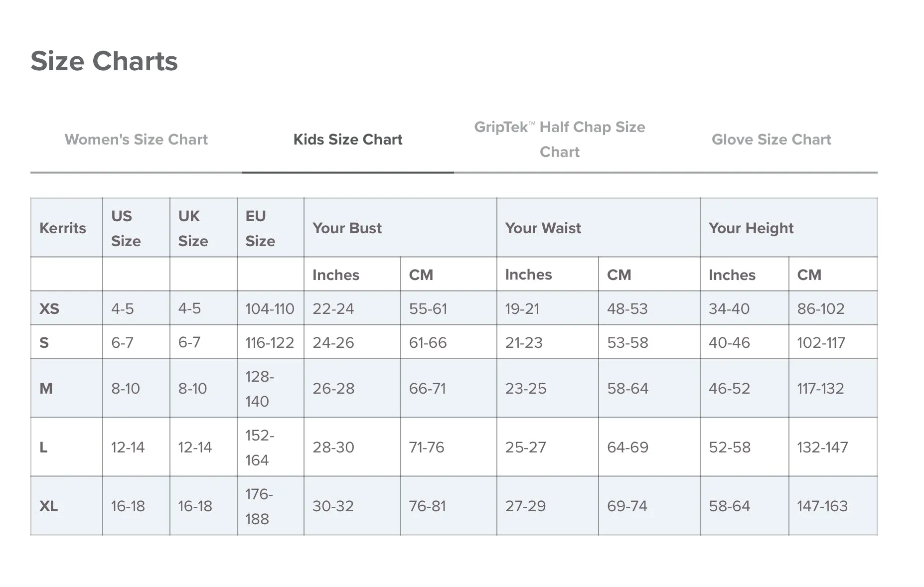This screenshot has height=587, width=924.
Task: Click the Your Bust header cell
Action: 400,228
